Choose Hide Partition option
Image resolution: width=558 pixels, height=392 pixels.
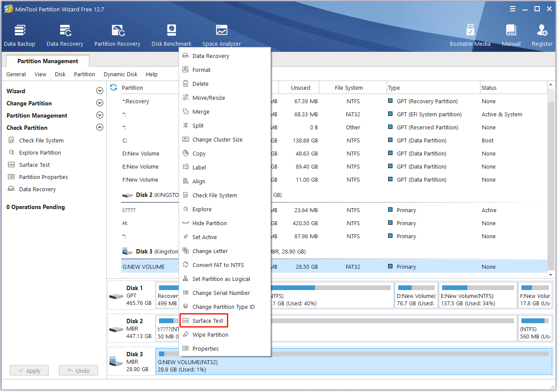(225, 223)
